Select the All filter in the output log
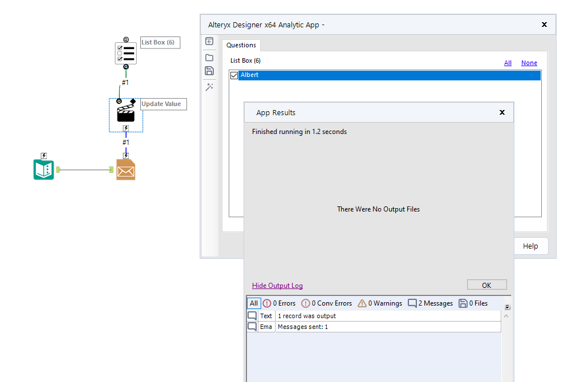 (x=253, y=303)
